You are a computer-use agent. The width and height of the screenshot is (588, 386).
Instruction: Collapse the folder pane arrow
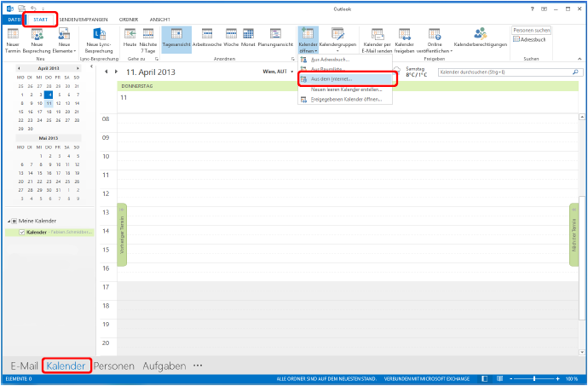[91, 66]
